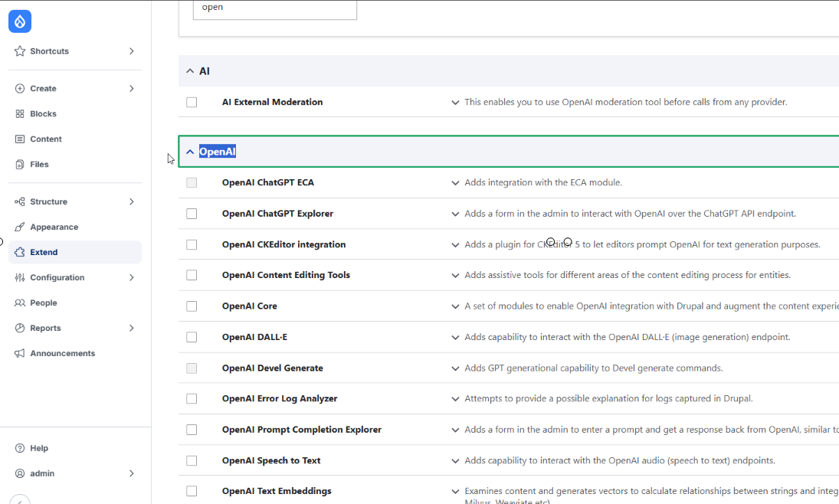Expand OpenAI CKEditor integration details

pos(455,245)
